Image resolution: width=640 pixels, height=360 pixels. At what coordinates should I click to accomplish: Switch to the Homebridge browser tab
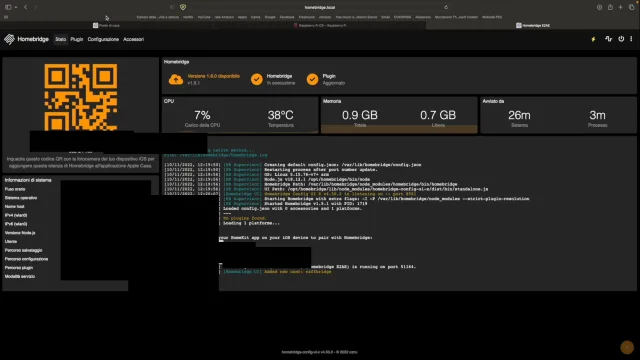click(x=533, y=25)
